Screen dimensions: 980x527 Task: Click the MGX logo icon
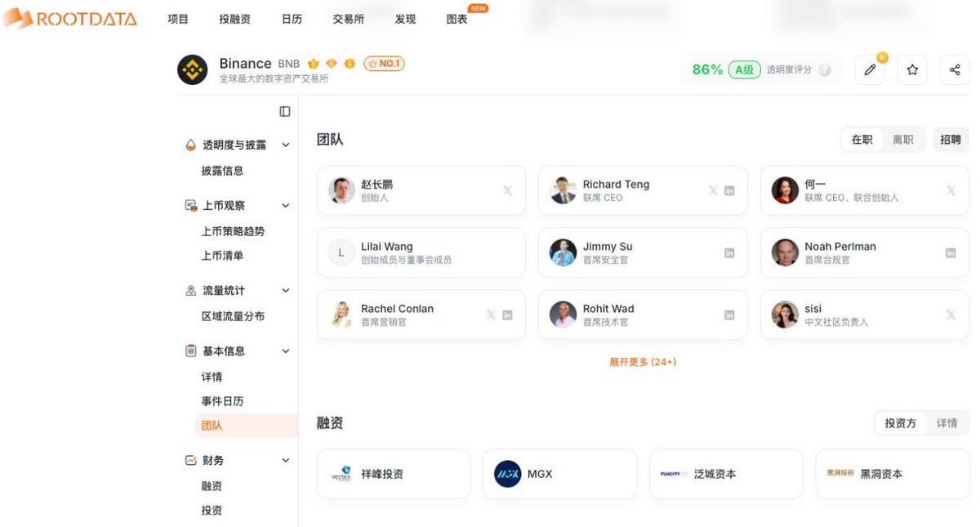(x=508, y=474)
